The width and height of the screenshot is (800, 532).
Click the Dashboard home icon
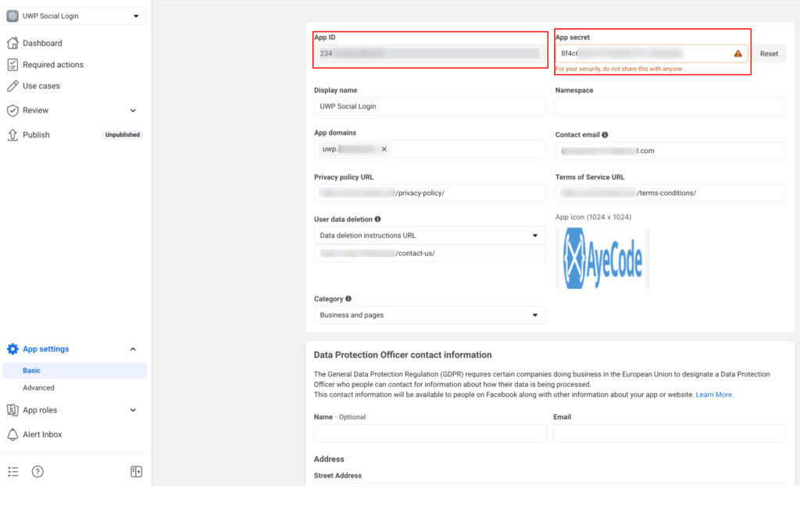pyautogui.click(x=12, y=43)
